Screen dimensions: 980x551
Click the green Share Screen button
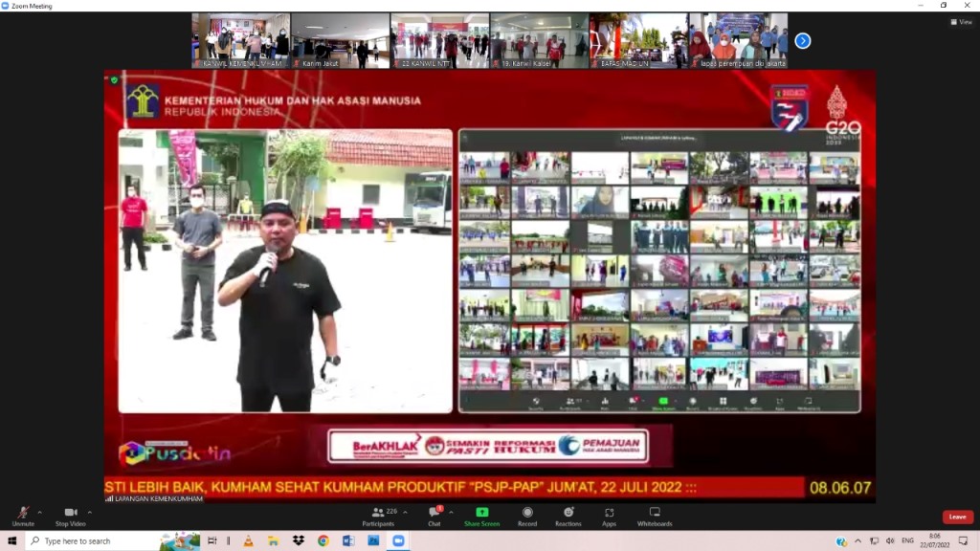pyautogui.click(x=481, y=515)
